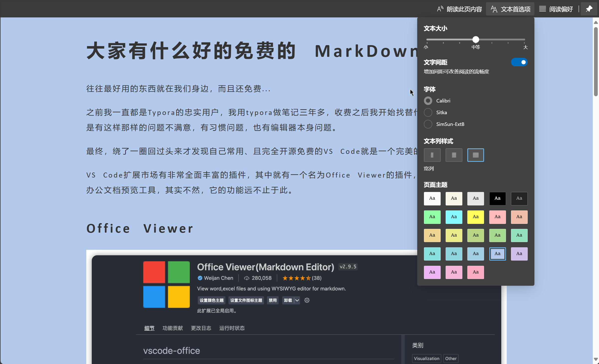Viewport: 599px width, 364px height.
Task: Click the 禁用 button in extension image
Action: 273,300
